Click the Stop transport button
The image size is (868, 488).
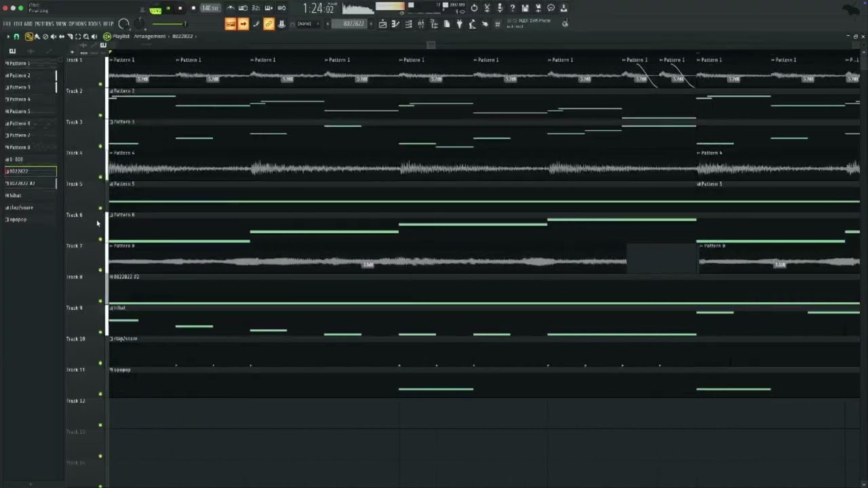180,7
